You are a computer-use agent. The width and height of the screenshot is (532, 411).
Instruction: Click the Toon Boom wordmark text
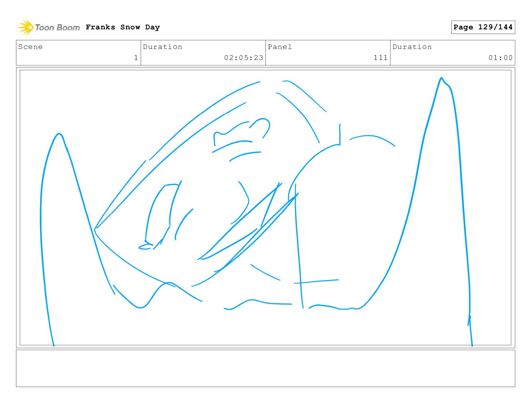[x=57, y=27]
